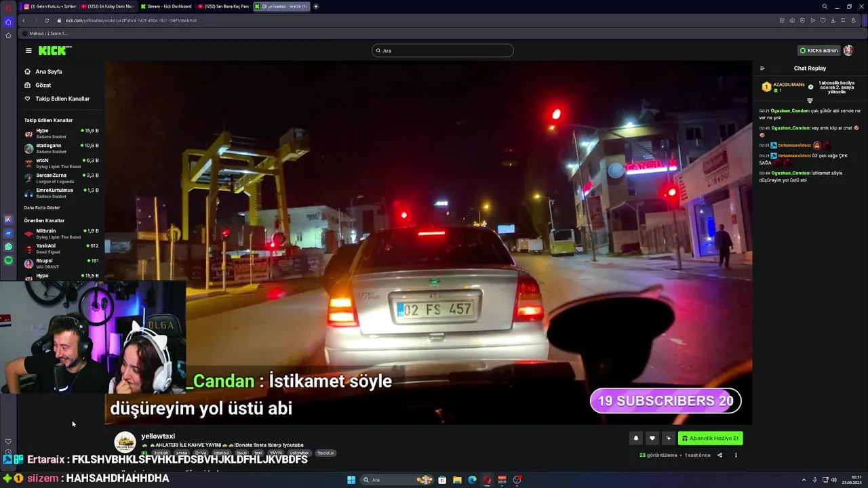The height and width of the screenshot is (488, 868).
Task: Open Microsoft Edge from taskbar
Action: pos(472,480)
